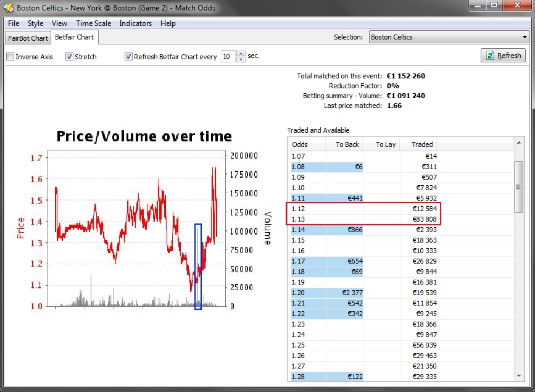Click the Odds column header
The height and width of the screenshot is (392, 535).
pyautogui.click(x=307, y=144)
